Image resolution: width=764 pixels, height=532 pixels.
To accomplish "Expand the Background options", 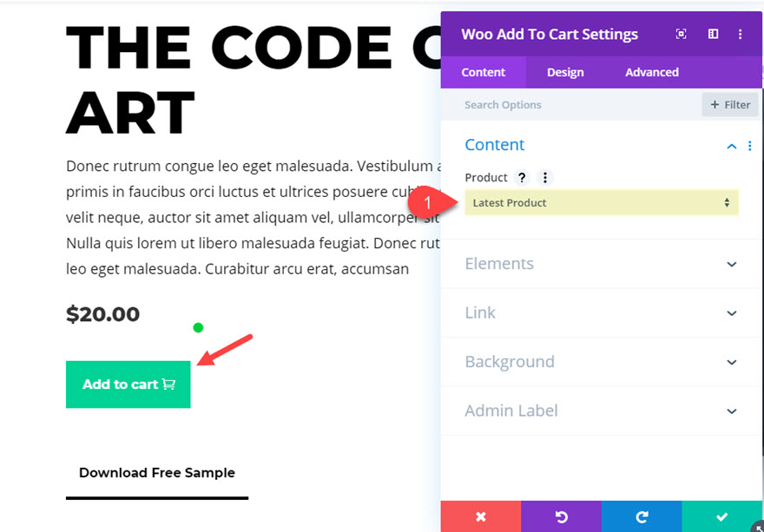I will pos(602,362).
